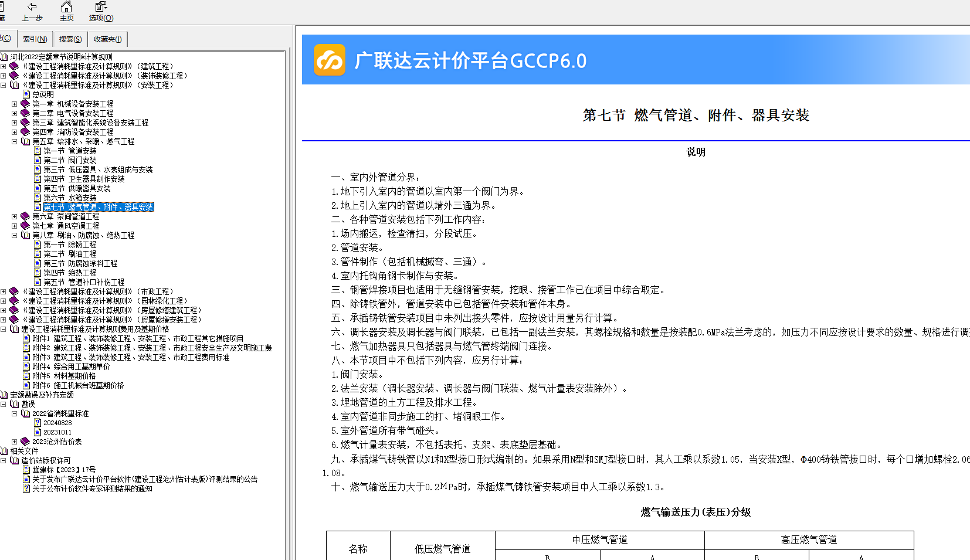Click open-book icon of 相关文件
Screen dimensions: 970x560
coord(4,451)
